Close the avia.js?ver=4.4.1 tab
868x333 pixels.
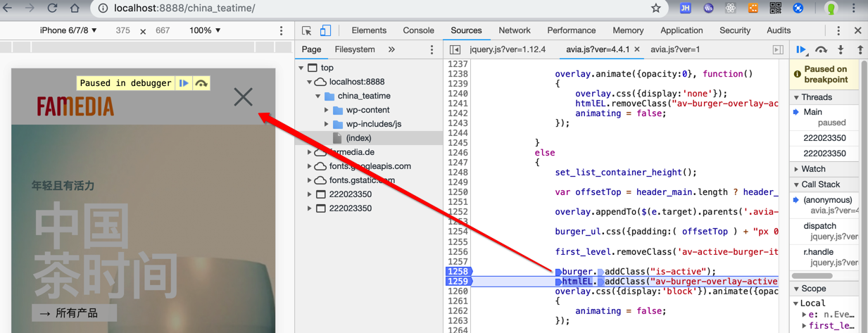click(x=637, y=50)
